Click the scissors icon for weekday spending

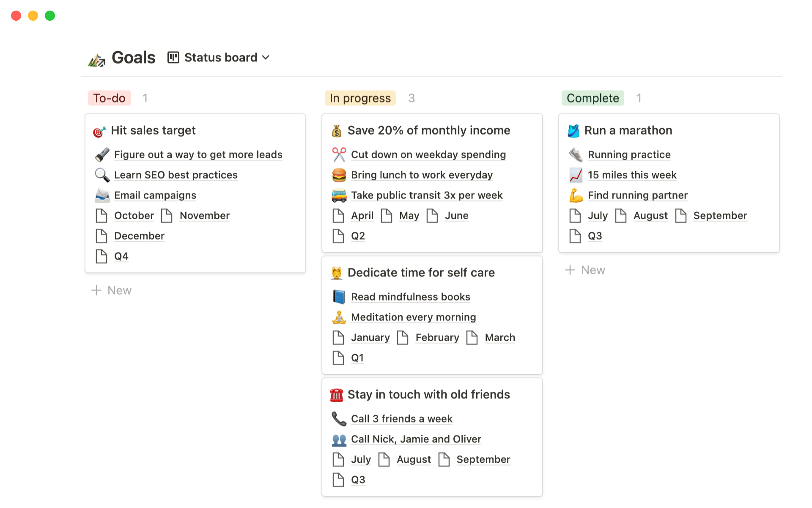click(x=339, y=155)
